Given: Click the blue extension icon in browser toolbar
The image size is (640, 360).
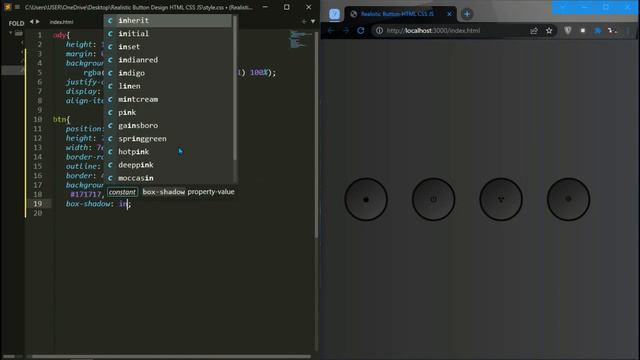Looking at the screenshot, I should pyautogui.click(x=598, y=31).
